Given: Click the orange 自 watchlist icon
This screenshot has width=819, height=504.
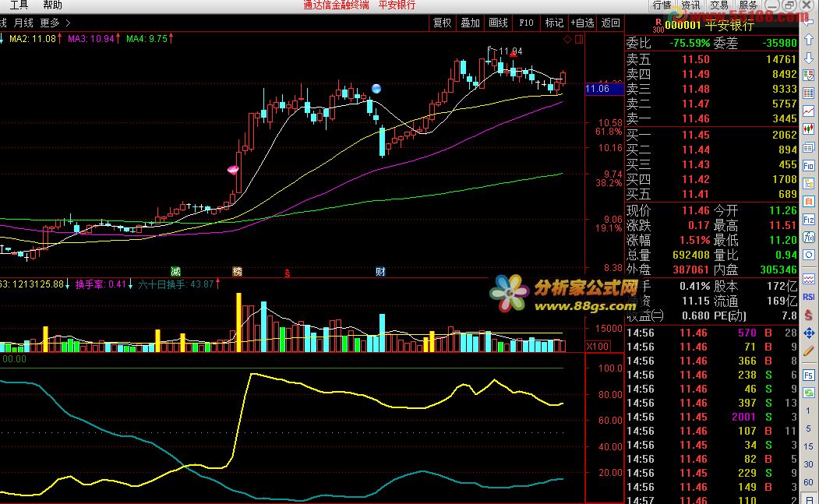Looking at the screenshot, I should coord(809,201).
